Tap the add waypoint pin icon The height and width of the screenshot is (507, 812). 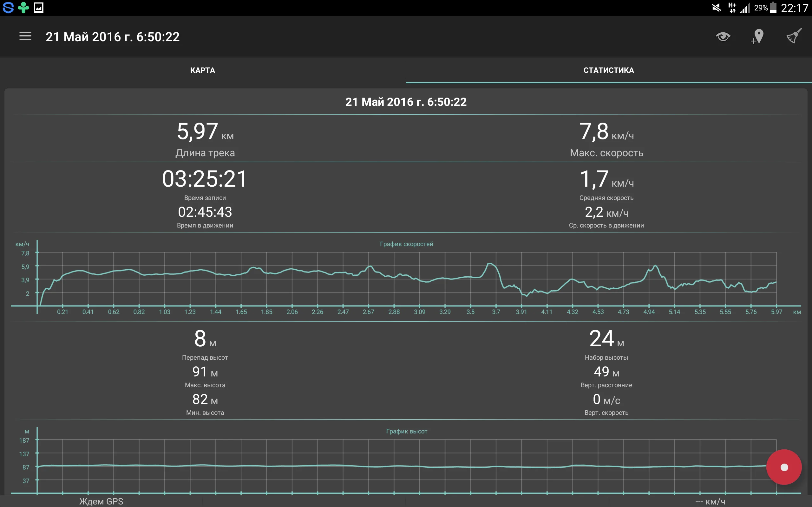(758, 36)
